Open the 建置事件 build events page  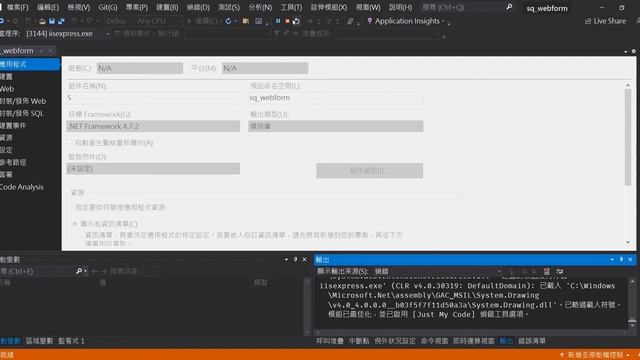[13, 125]
